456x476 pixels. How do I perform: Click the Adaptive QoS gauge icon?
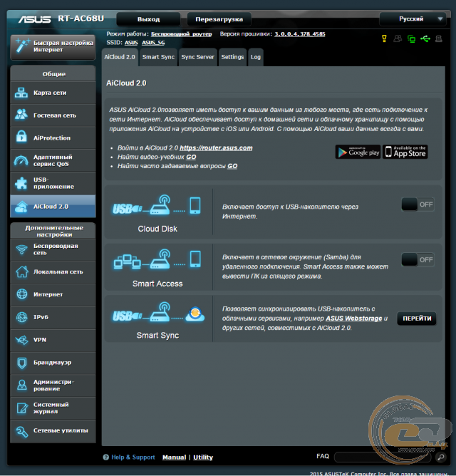[x=21, y=160]
